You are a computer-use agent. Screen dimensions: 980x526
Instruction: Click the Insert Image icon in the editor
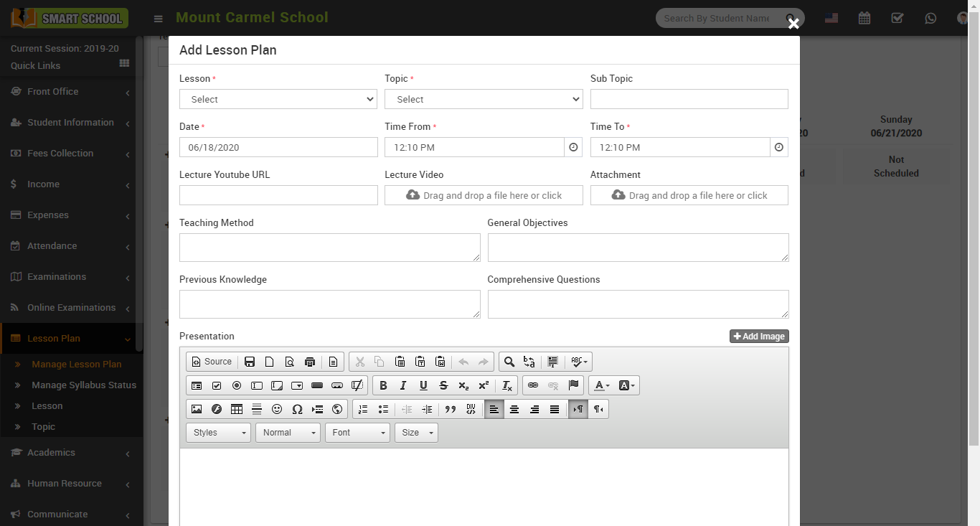[197, 409]
